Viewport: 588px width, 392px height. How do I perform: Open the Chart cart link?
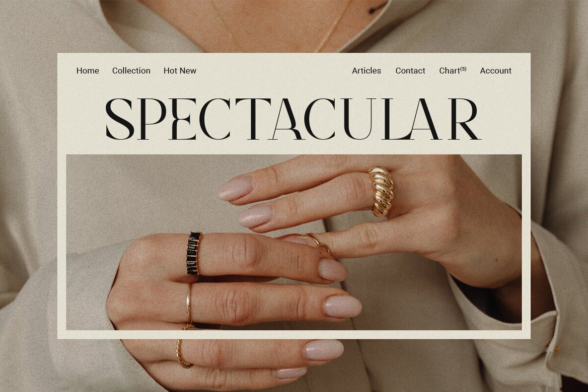(449, 71)
